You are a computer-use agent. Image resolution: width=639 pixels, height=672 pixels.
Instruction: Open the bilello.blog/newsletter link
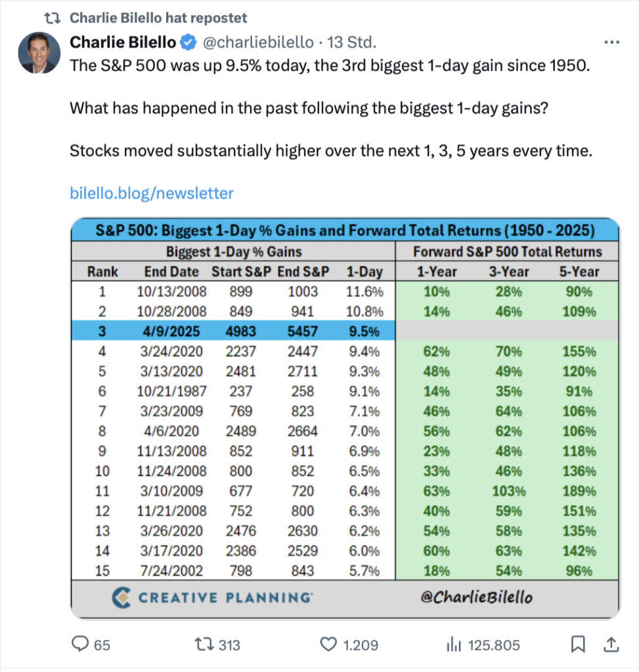tap(152, 193)
